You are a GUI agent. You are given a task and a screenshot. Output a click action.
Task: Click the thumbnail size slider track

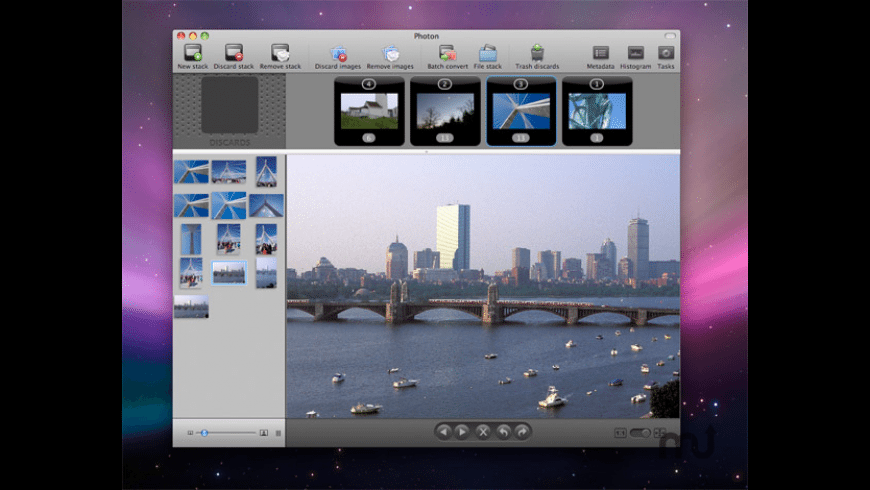point(226,433)
